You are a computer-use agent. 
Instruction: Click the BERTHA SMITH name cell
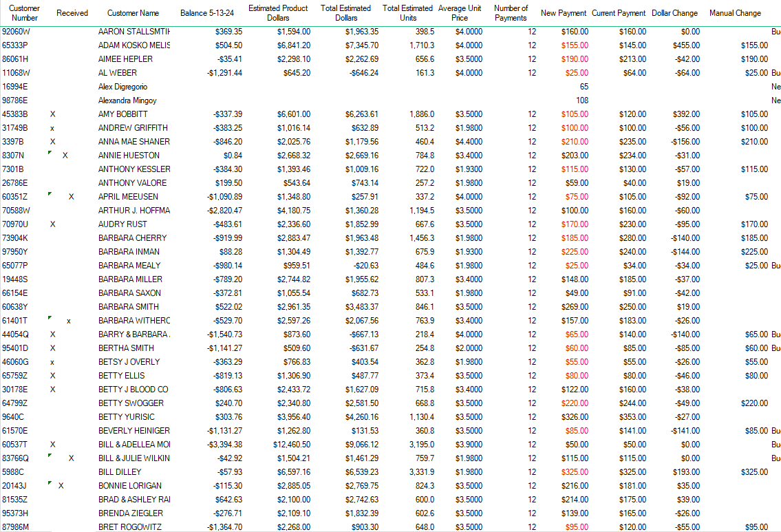(x=126, y=348)
